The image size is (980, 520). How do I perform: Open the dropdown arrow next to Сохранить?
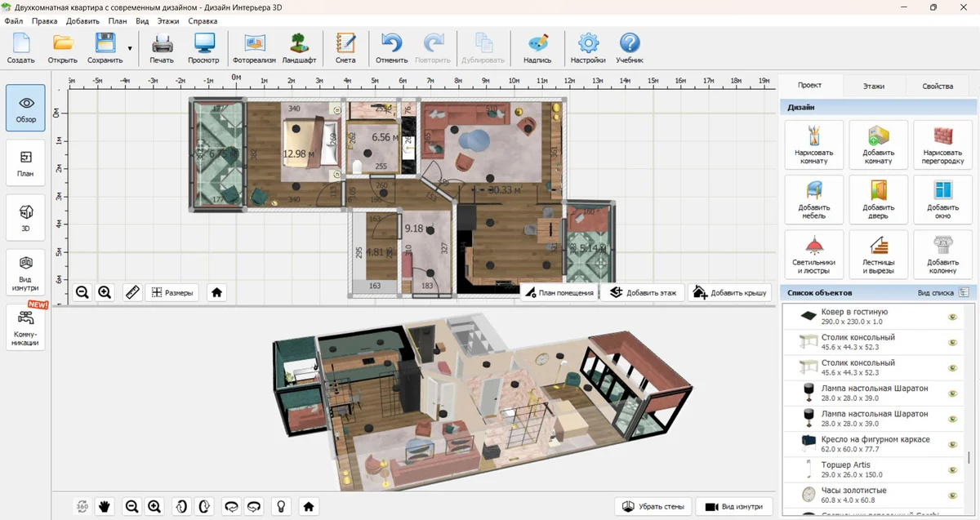[130, 49]
